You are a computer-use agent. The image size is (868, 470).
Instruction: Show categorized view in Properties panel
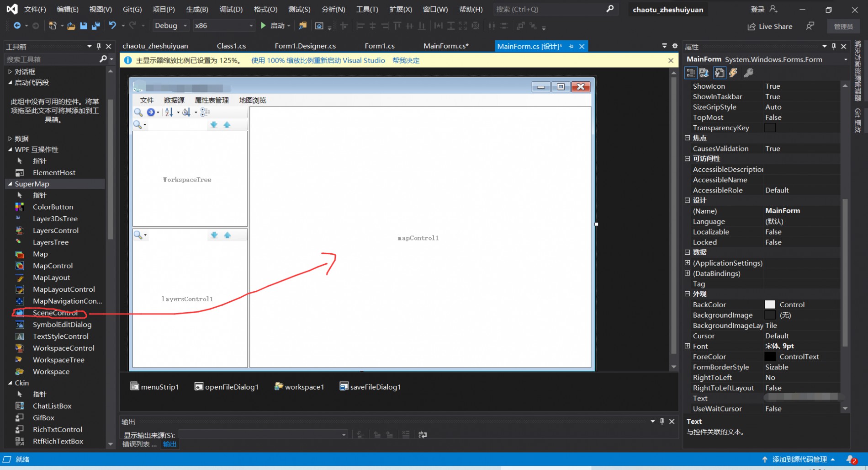click(x=691, y=73)
